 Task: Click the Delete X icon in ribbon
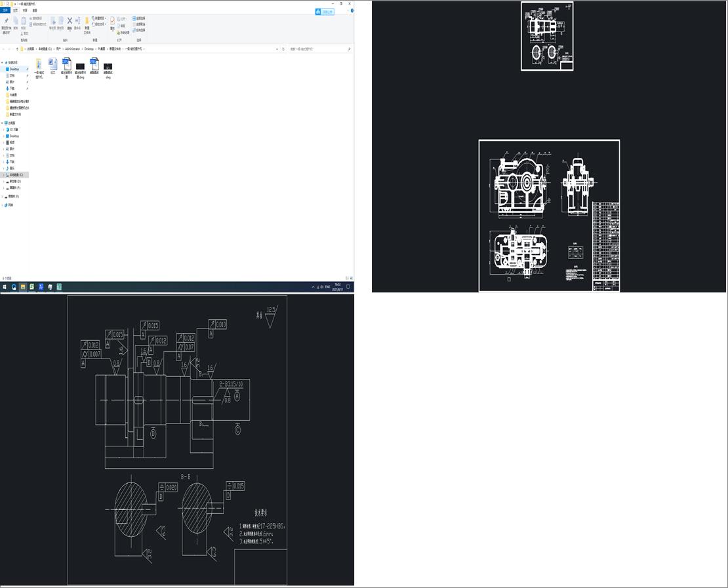point(70,22)
